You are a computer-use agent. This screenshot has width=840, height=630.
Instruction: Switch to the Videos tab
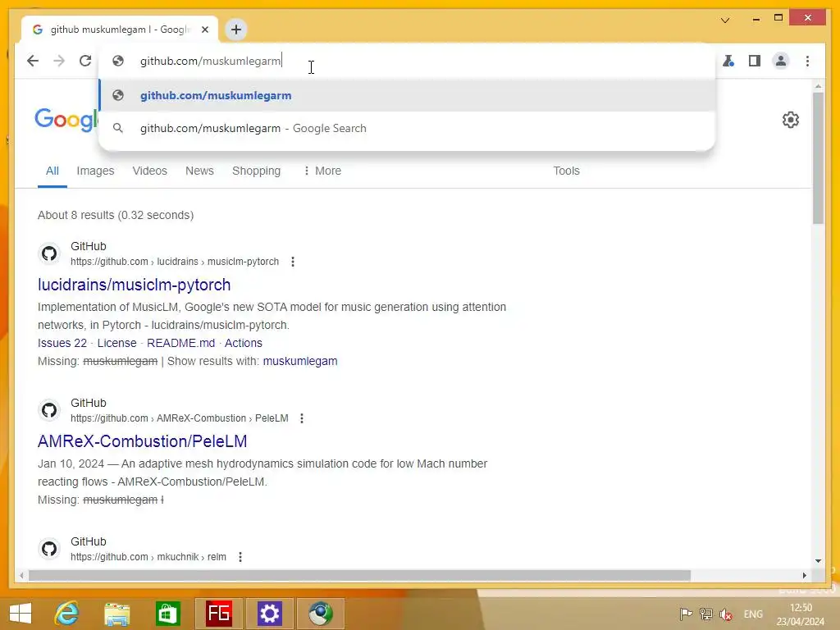(149, 171)
